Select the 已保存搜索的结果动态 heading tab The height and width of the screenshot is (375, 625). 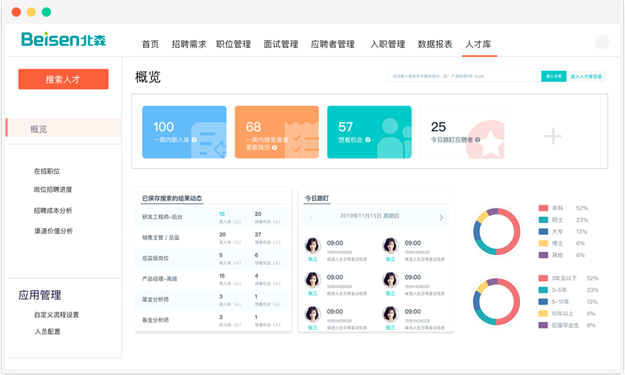point(172,198)
